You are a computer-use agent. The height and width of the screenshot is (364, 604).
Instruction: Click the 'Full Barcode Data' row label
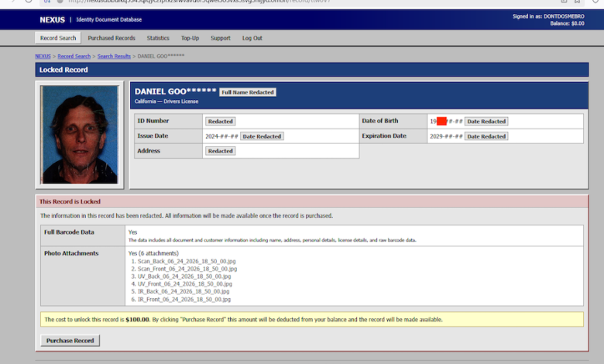coord(69,232)
